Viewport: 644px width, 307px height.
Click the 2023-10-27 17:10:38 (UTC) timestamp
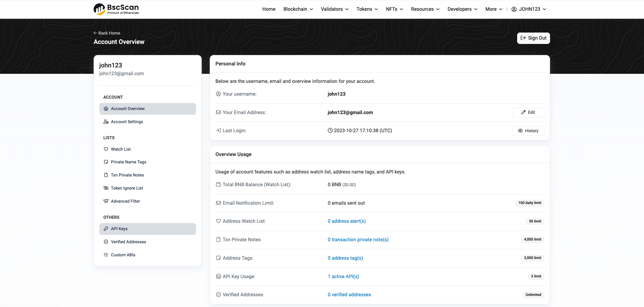363,131
